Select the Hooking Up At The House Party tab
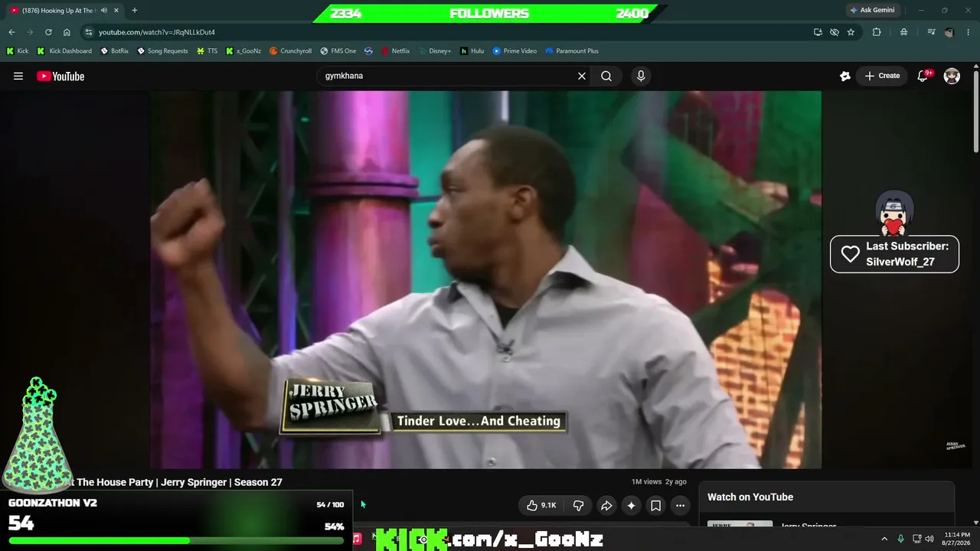Screen dimensions: 980x551 click(x=60, y=10)
